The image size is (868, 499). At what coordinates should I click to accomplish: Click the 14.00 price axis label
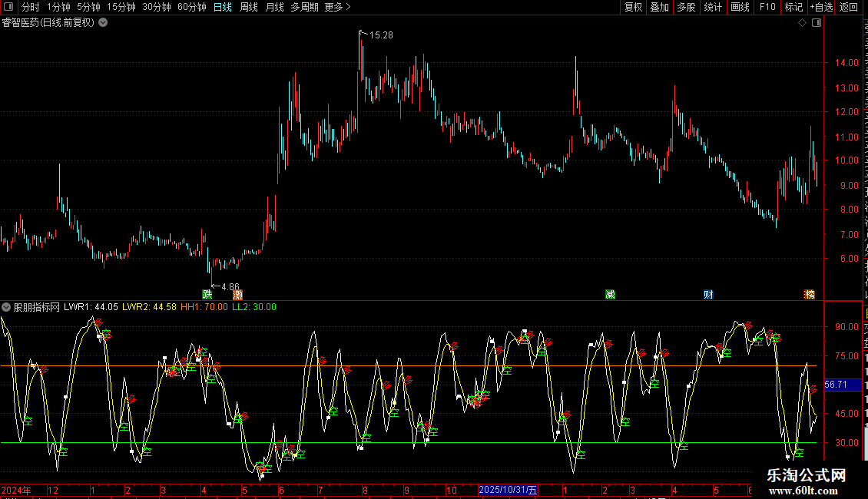coord(847,63)
